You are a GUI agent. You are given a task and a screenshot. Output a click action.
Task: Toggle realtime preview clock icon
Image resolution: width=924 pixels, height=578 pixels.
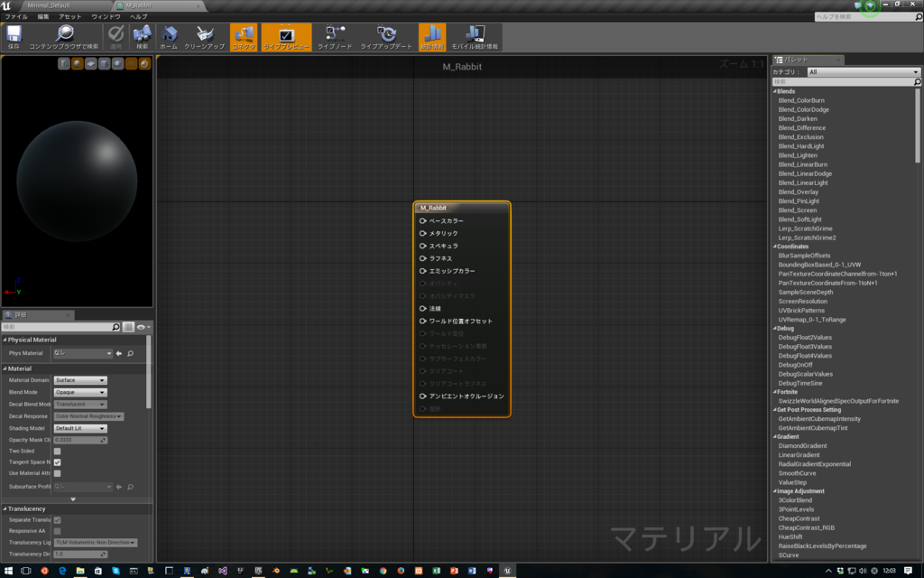pos(144,64)
